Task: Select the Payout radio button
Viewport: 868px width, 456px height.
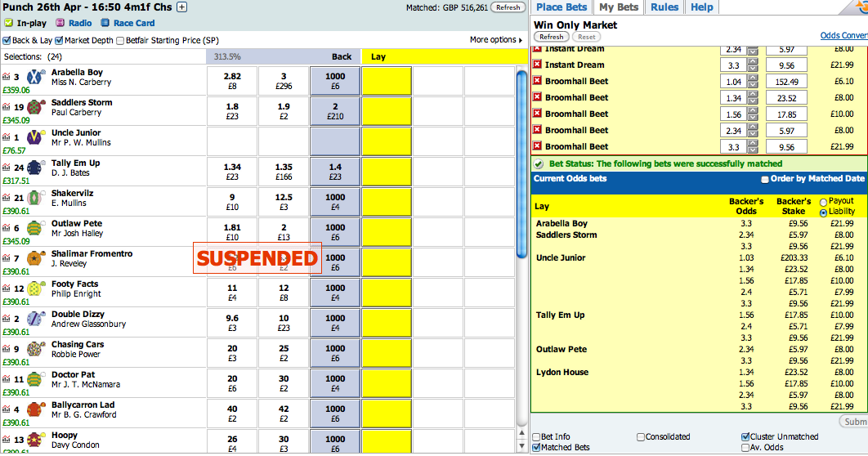Action: [x=823, y=202]
